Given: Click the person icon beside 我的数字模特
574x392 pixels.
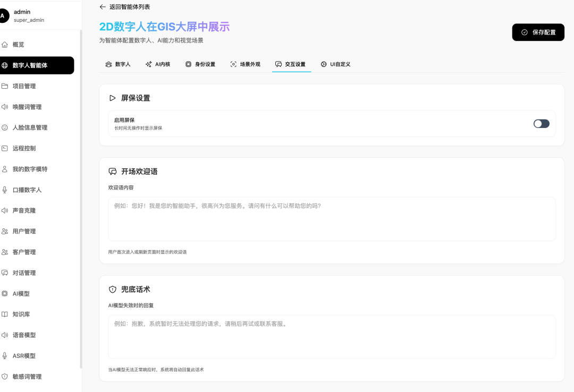Looking at the screenshot, I should 5,169.
